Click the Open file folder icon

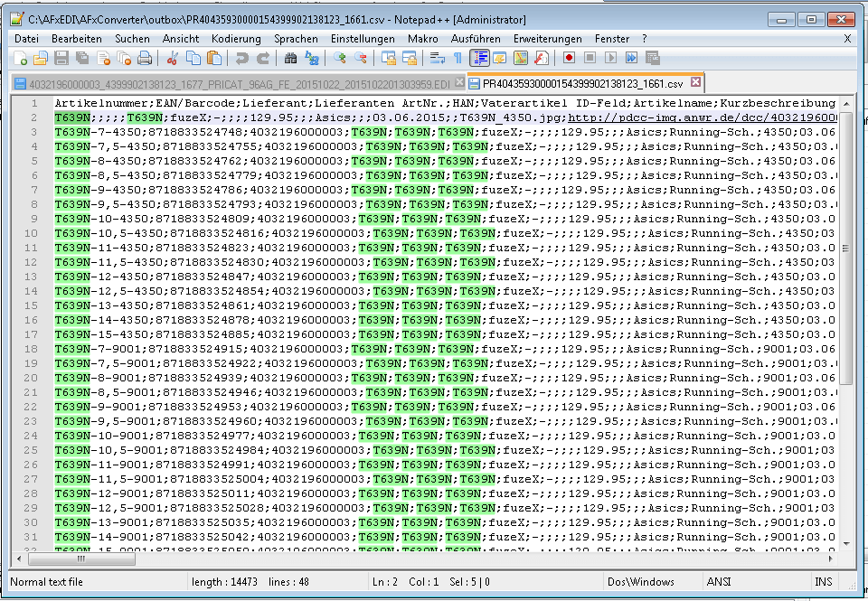[x=41, y=58]
